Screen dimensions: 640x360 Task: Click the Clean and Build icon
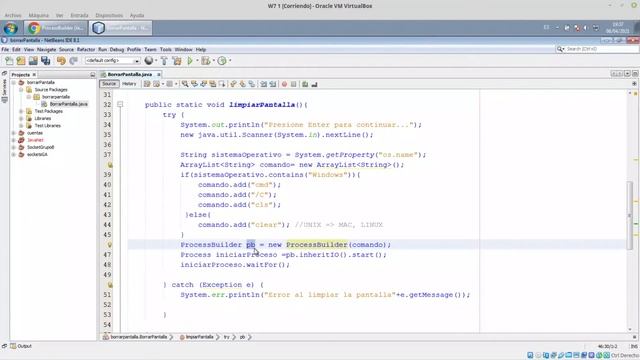coord(177,61)
